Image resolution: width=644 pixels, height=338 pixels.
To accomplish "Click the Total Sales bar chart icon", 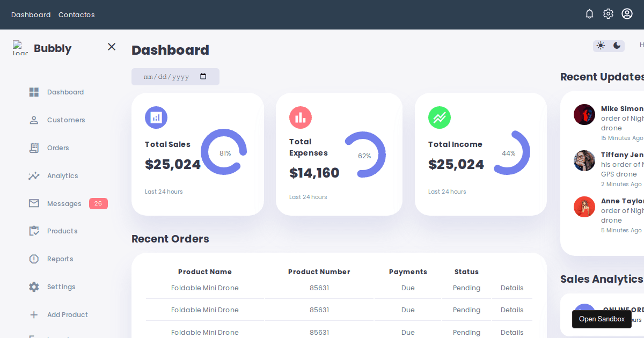I will click(156, 117).
